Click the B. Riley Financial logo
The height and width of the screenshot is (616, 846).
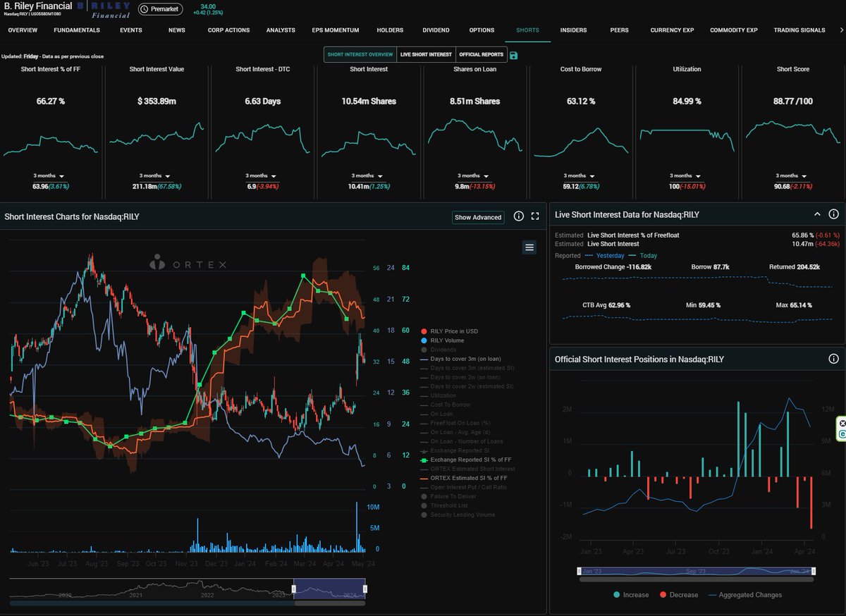[104, 9]
